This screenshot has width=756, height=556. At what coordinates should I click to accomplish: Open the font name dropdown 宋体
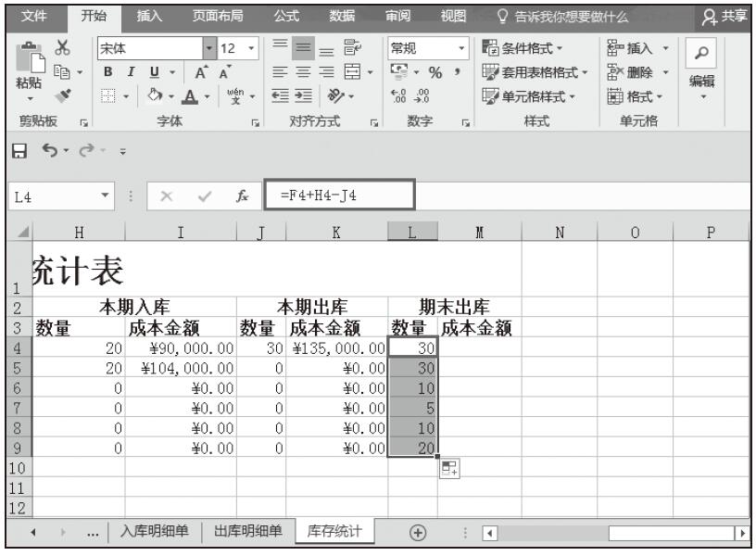pos(210,47)
